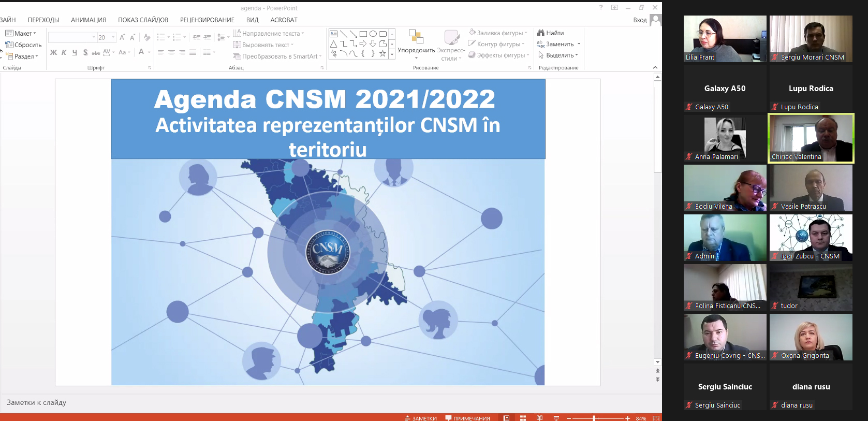868x421 pixels.
Task: Click the 84% zoom level
Action: pos(641,418)
